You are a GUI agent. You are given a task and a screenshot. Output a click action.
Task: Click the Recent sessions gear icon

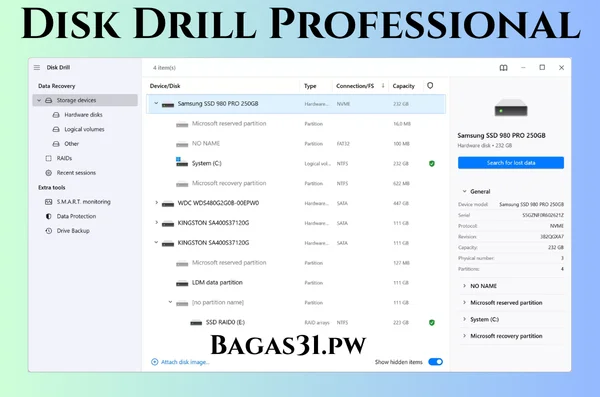coord(49,173)
